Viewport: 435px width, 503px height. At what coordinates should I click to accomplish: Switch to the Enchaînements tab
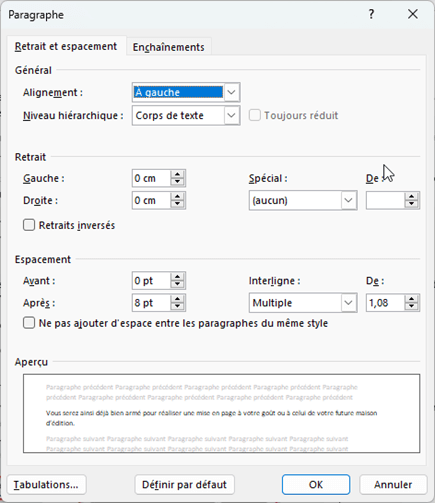[168, 47]
